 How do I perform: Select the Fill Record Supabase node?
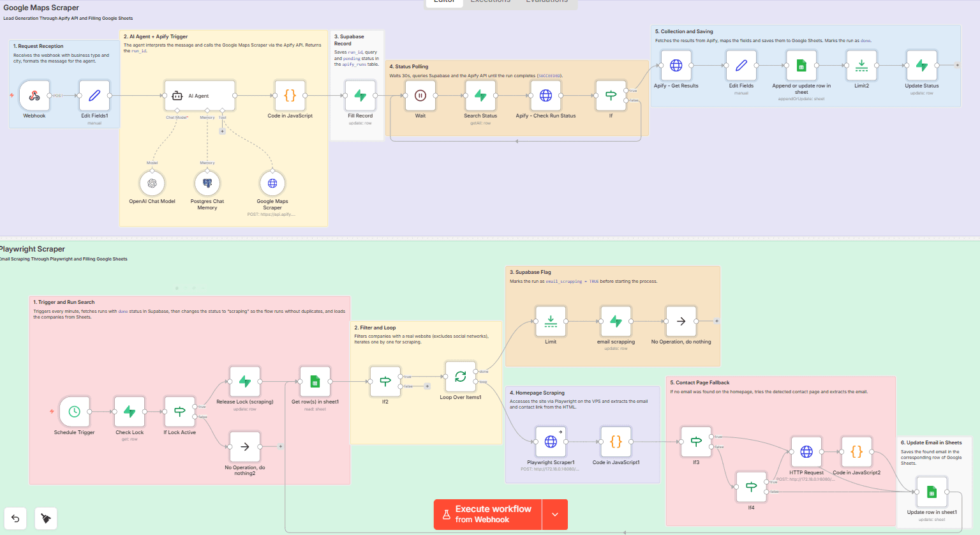[x=360, y=96]
